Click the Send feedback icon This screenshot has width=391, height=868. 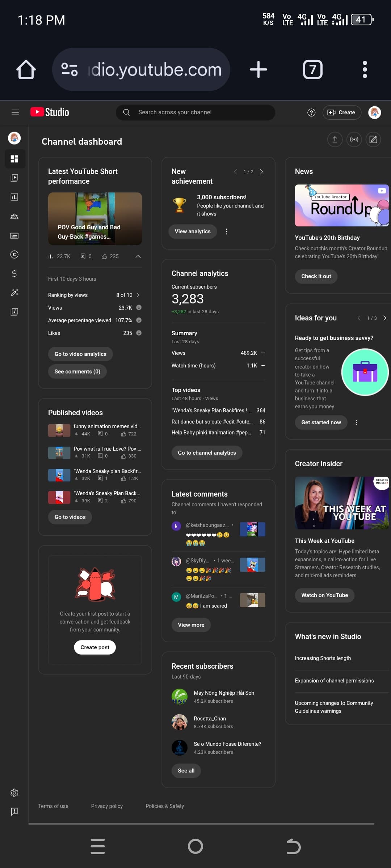tap(14, 812)
